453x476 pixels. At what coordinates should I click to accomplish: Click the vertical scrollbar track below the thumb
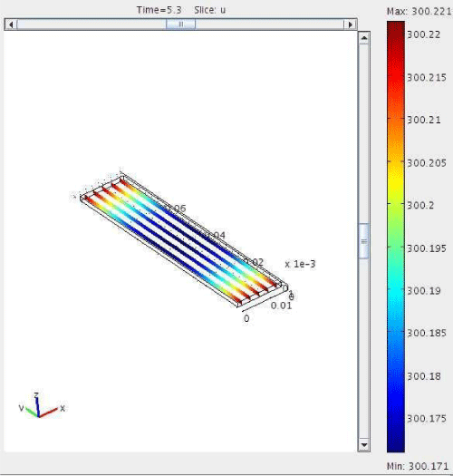tap(364, 348)
